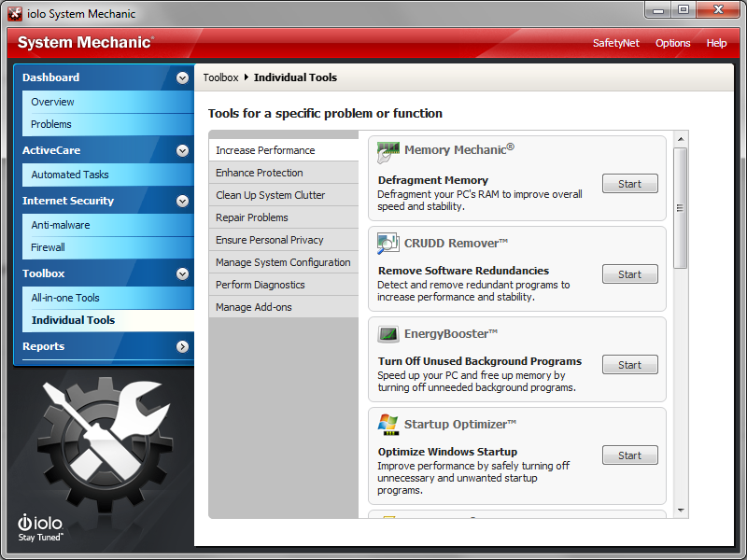Screen dimensions: 747x560
Task: Collapse the Toolbox section chevron
Action: 182,274
